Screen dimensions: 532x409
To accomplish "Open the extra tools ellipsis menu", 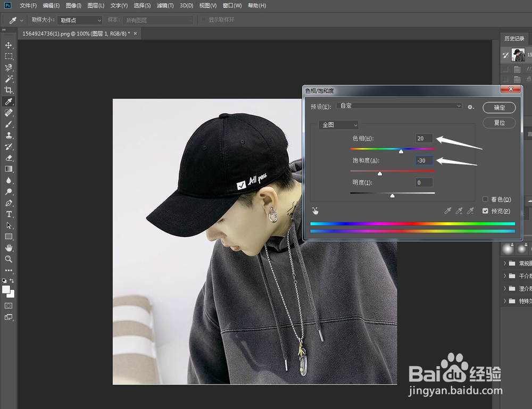I will [x=9, y=271].
